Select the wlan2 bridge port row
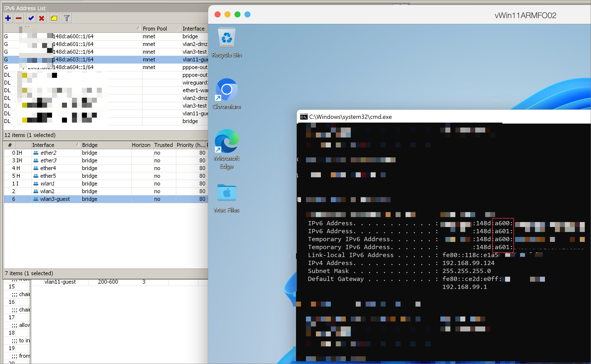The image size is (591, 364). [x=47, y=191]
